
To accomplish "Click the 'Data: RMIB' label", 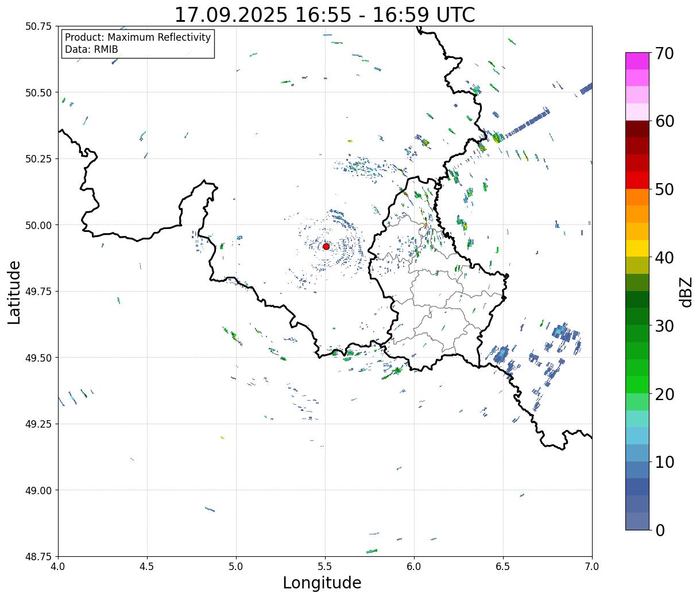I will 91,49.
